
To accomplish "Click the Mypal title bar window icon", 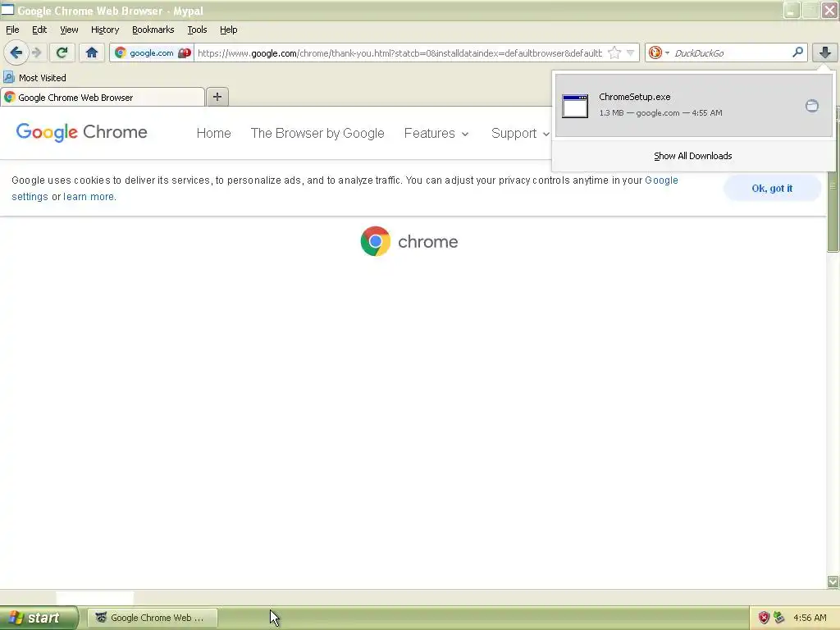I will [7, 10].
